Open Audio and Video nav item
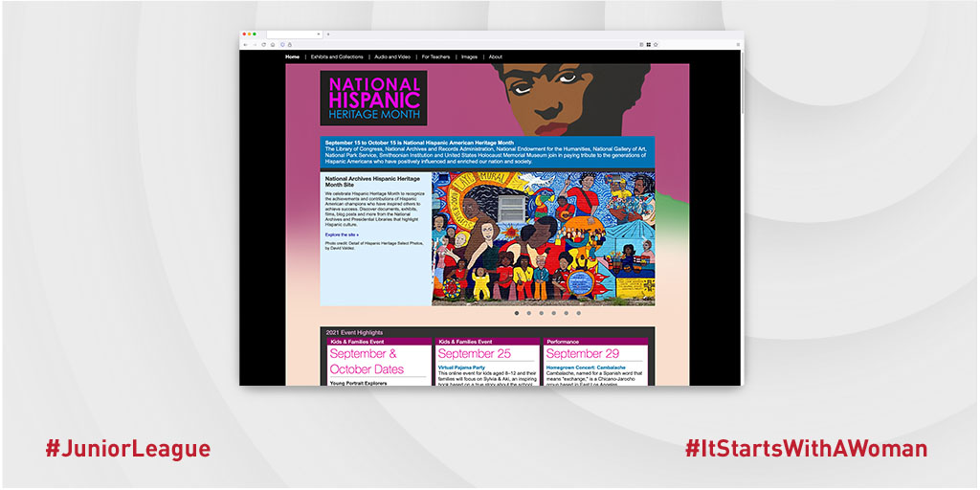This screenshot has height=490, width=980. (392, 56)
